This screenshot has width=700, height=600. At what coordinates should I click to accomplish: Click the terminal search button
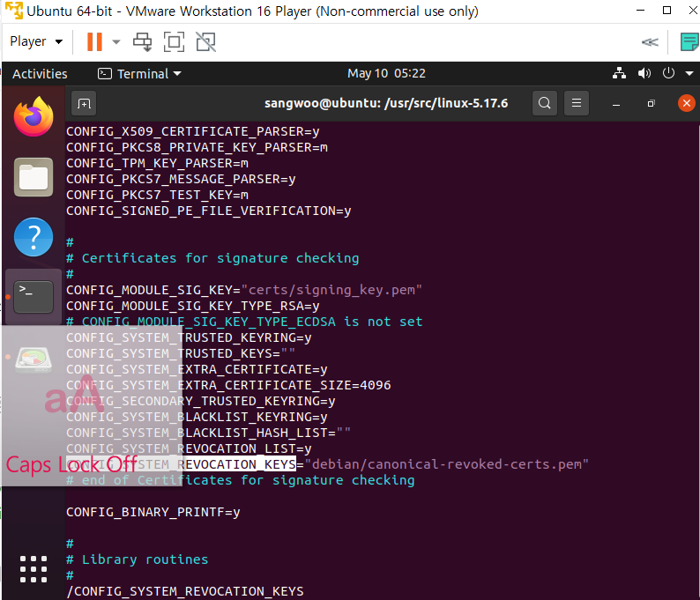[544, 103]
